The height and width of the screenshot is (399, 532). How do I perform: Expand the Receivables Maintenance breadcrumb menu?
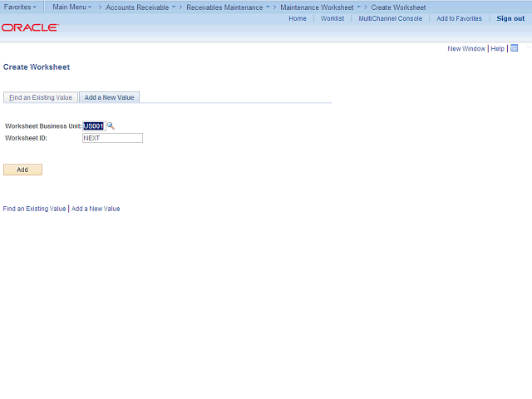(228, 7)
